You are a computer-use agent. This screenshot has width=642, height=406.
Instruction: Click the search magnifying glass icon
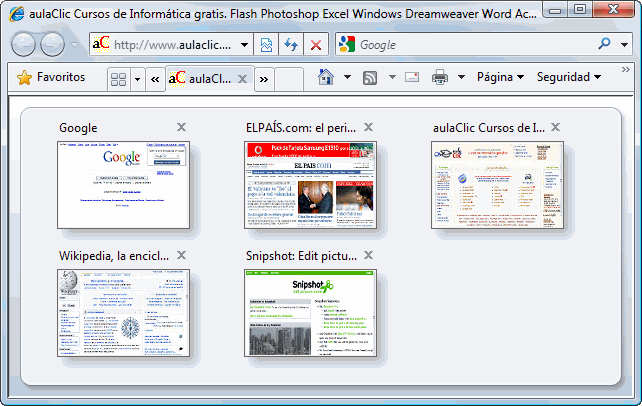(x=604, y=45)
